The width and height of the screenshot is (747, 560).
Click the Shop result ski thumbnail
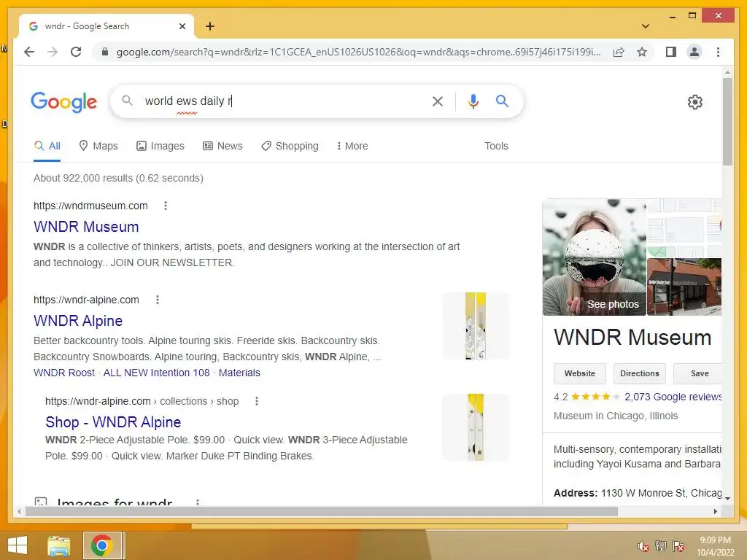coord(476,427)
